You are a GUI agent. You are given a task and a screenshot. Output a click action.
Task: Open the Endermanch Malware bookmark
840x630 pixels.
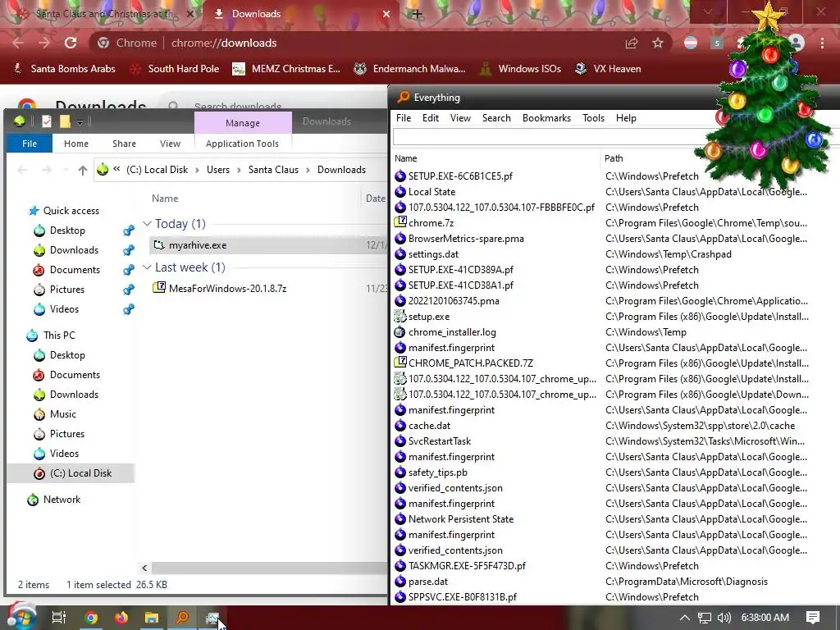coord(410,69)
